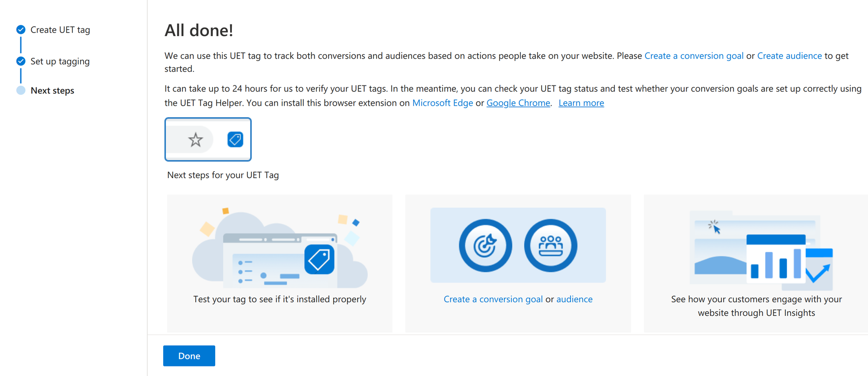Go to the Create UET tag step
Viewport: 868px width, 376px height.
60,30
